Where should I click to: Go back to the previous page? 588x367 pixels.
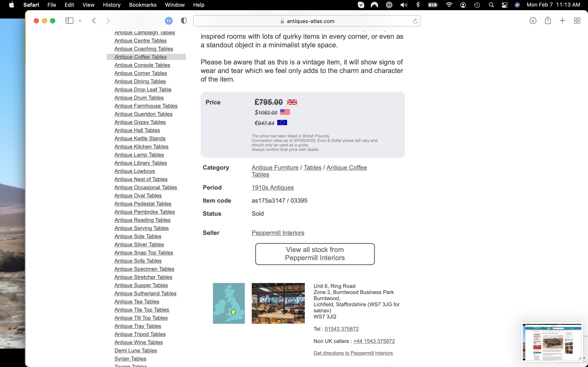94,21
